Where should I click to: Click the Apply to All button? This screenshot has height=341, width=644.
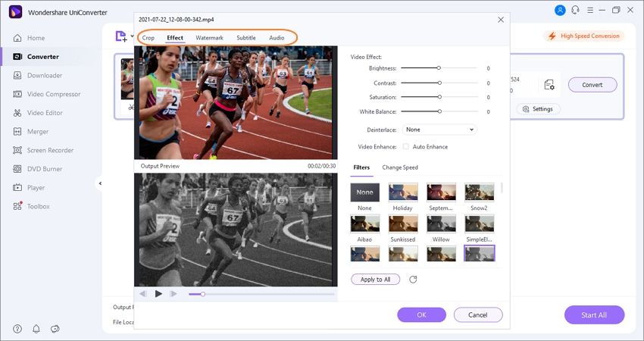(x=375, y=280)
